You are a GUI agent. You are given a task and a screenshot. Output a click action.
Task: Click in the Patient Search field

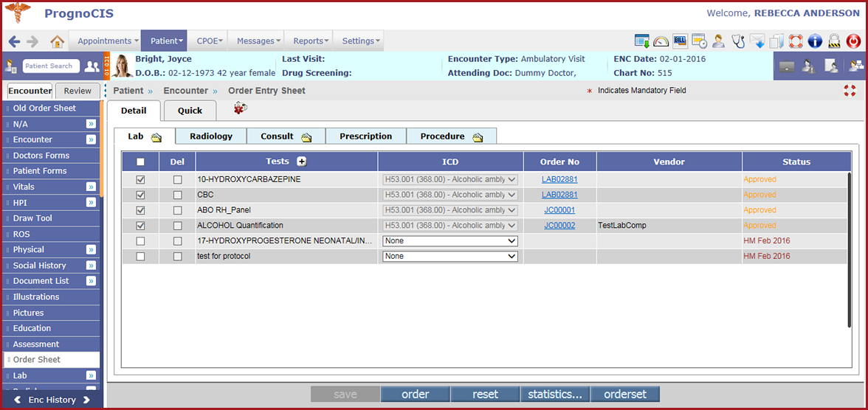[x=51, y=66]
